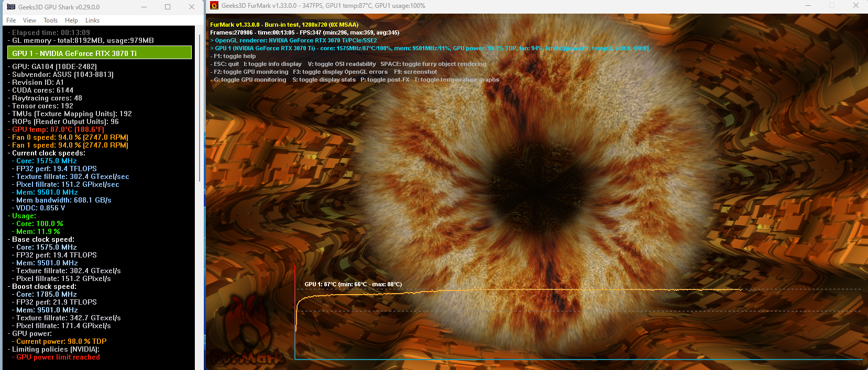This screenshot has width=868, height=370.
Task: Click the red GPU power limit reached line
Action: pos(56,357)
